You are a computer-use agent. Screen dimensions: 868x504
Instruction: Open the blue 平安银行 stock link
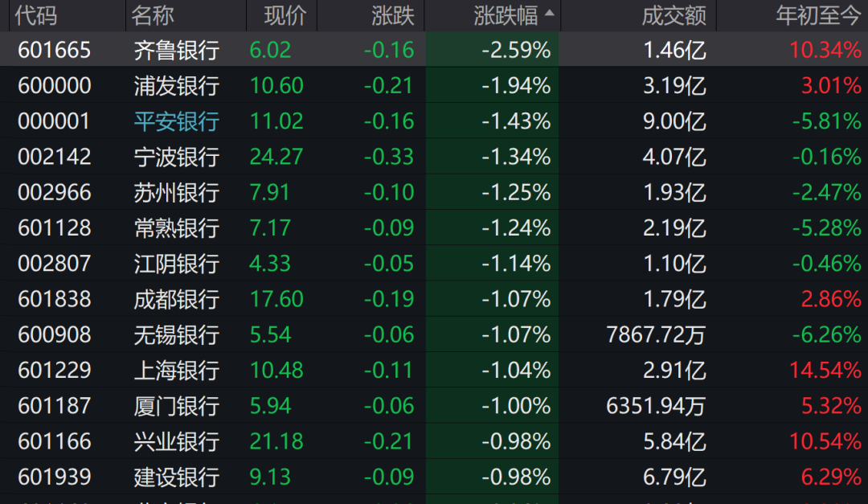pyautogui.click(x=176, y=121)
